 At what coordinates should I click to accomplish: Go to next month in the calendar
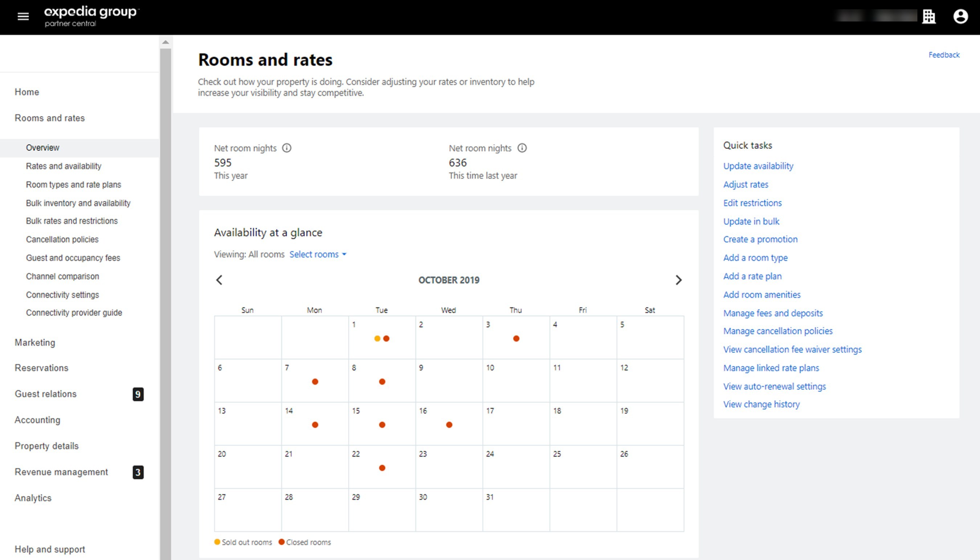[x=678, y=280]
